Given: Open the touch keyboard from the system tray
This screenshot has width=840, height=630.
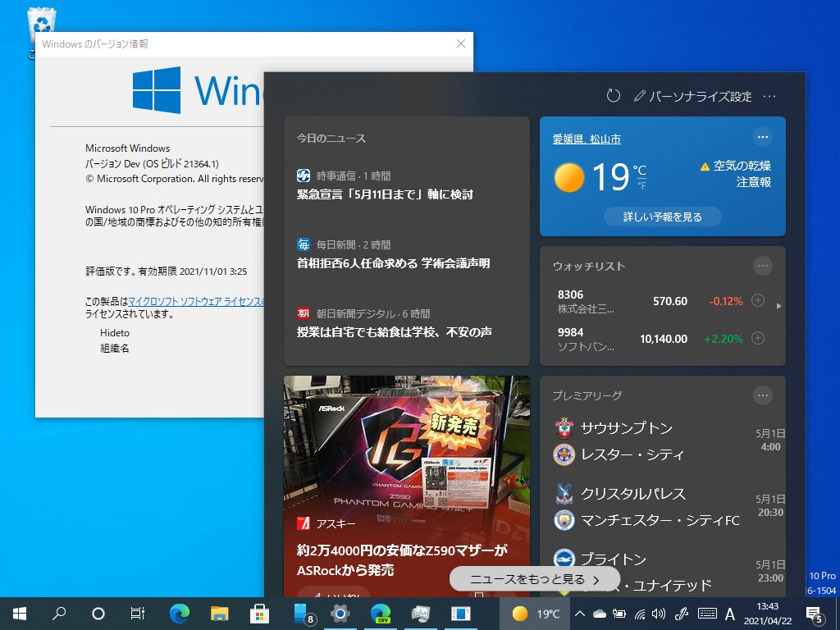Looking at the screenshot, I should coord(706,613).
